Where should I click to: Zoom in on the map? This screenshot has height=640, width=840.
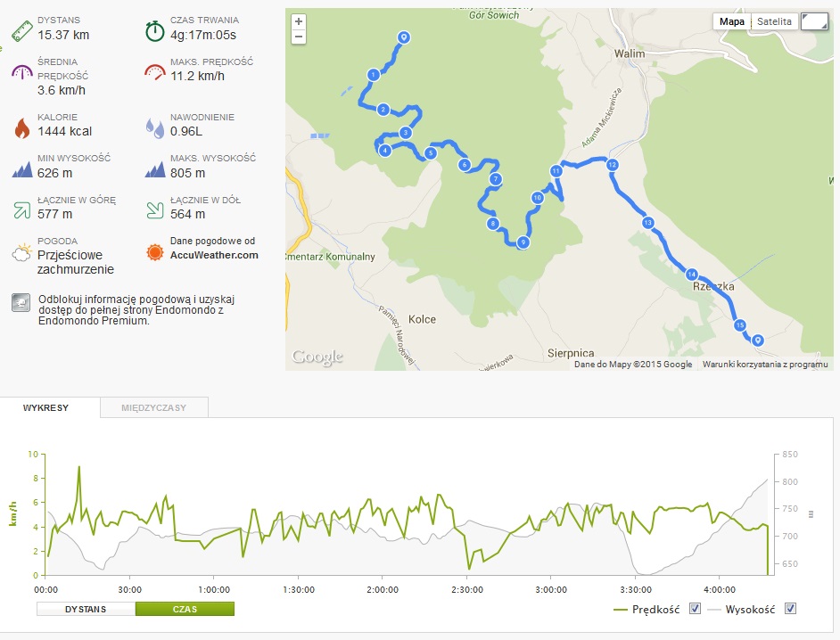click(x=299, y=21)
